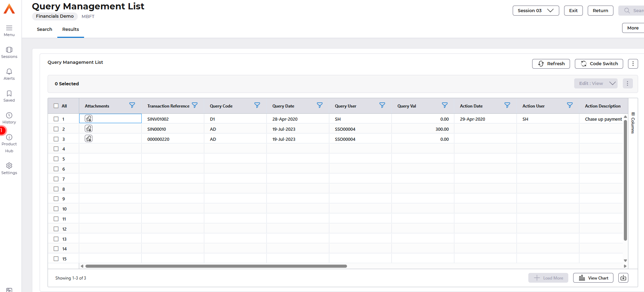Select row 4 checkbox
644x292 pixels.
(x=56, y=149)
